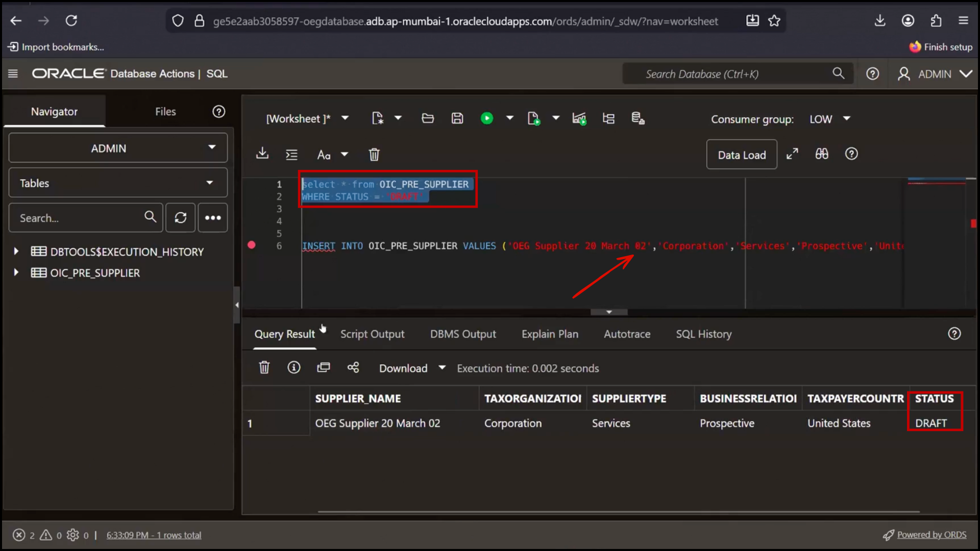Switch to the Files tab
Screen dimensions: 980x551
(x=165, y=112)
